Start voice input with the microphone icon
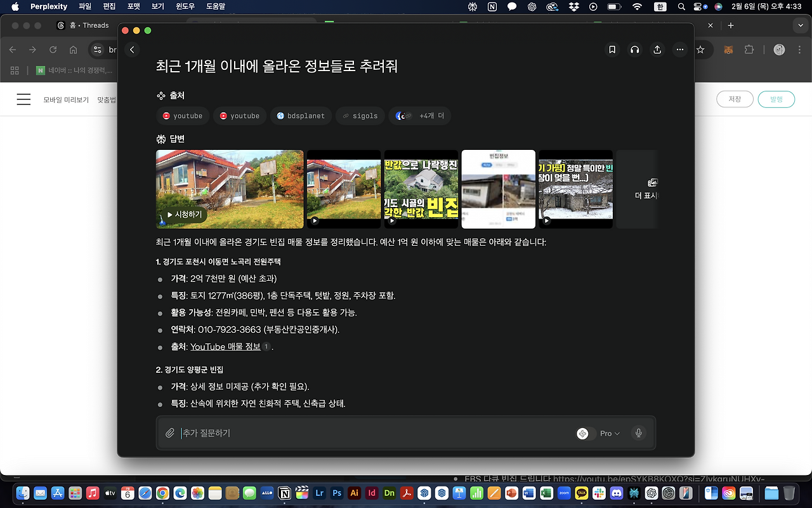The width and height of the screenshot is (812, 508). pos(638,432)
